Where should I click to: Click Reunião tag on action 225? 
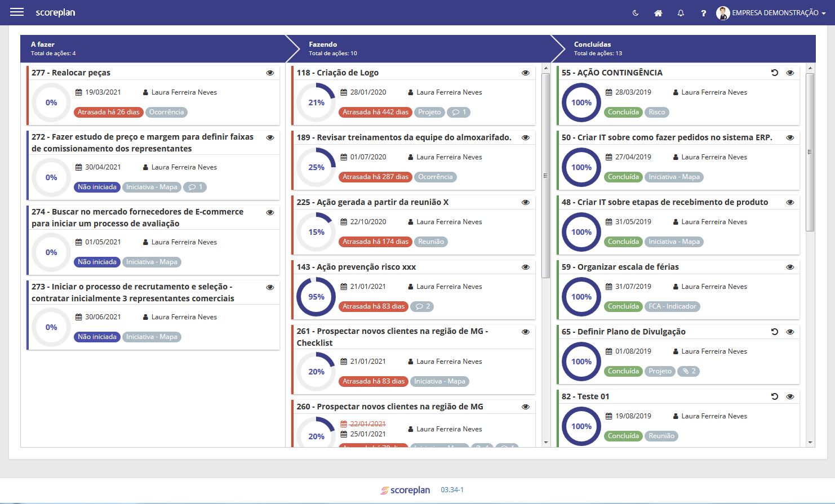pyautogui.click(x=432, y=242)
